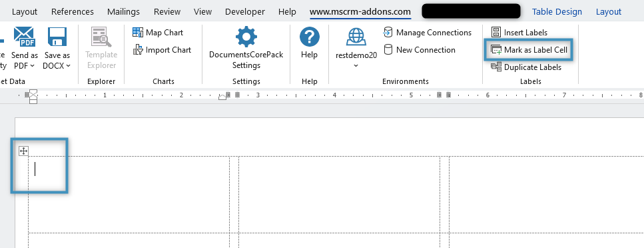Click inside the second wide table cell

point(339,194)
